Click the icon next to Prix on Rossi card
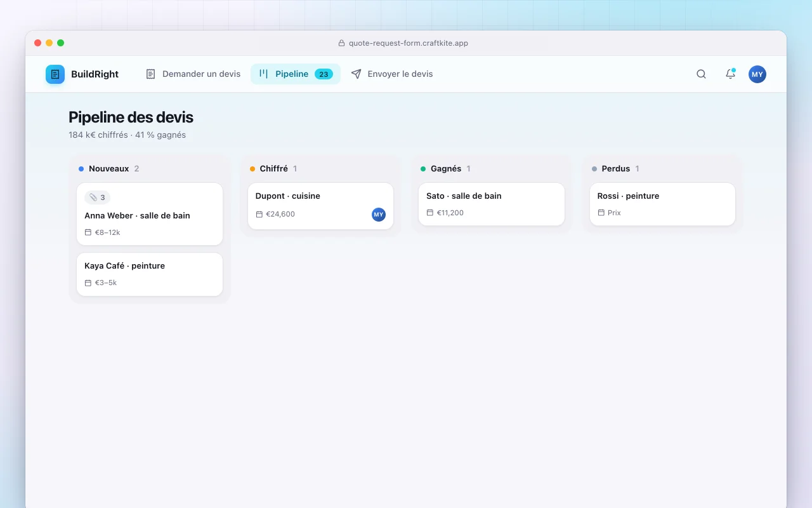The image size is (812, 508). tap(601, 213)
